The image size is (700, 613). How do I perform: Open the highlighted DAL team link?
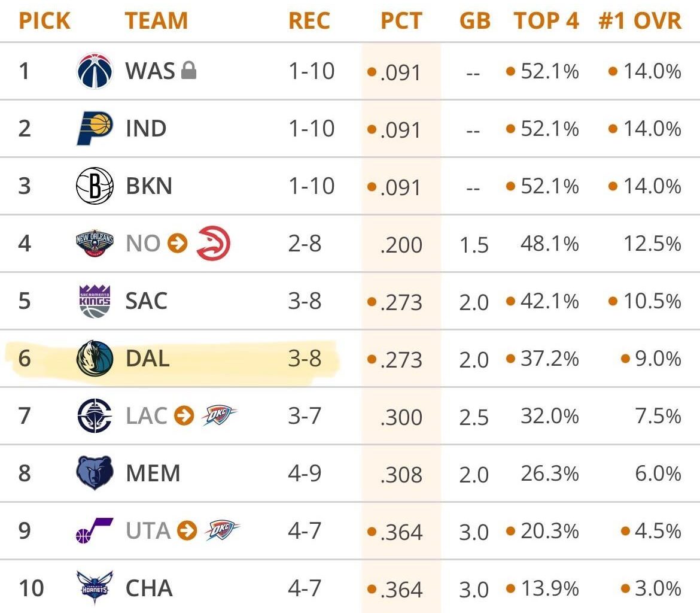click(x=147, y=359)
